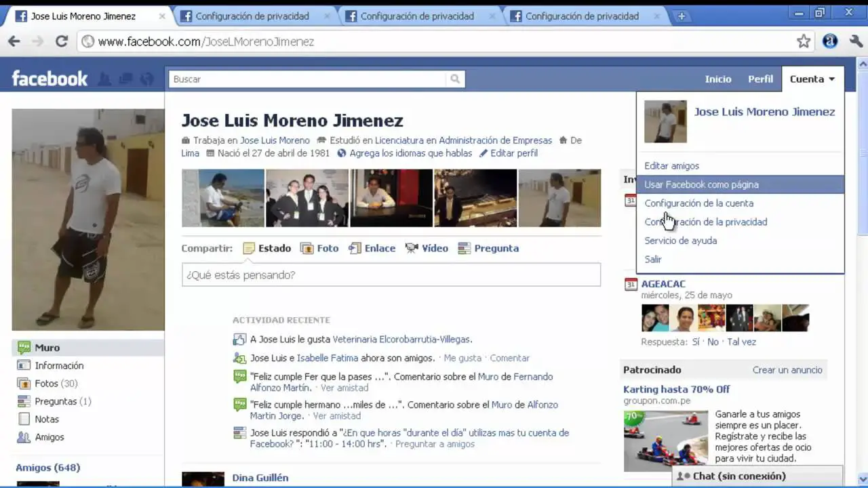The height and width of the screenshot is (488, 868).
Task: Open friend requests icon in Facebook header
Action: (104, 79)
